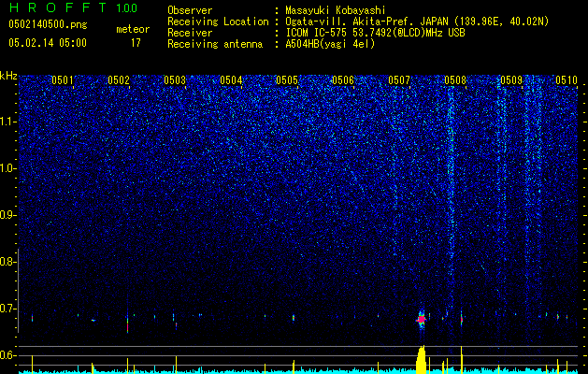Select the file name 0502140500.png
This screenshot has height=374, width=588.
(48, 25)
